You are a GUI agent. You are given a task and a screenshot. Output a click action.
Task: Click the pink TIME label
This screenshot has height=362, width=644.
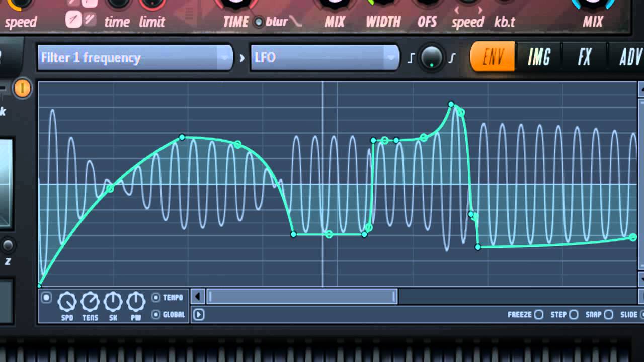(x=236, y=22)
